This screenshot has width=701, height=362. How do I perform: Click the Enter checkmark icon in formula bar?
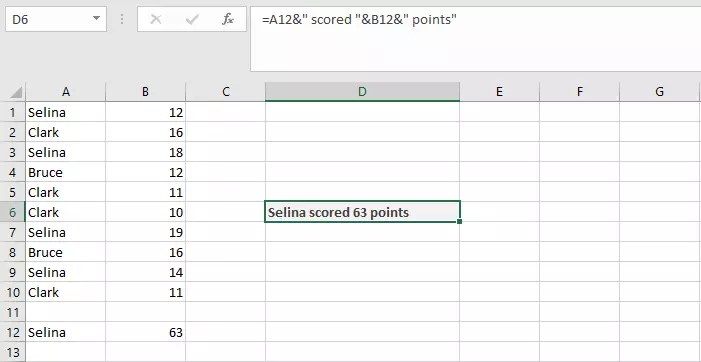coord(192,19)
